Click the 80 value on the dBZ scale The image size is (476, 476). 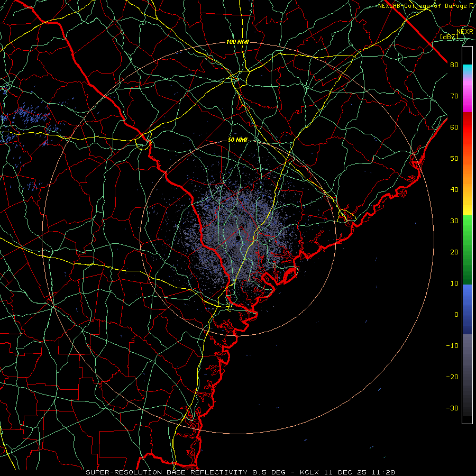454,65
